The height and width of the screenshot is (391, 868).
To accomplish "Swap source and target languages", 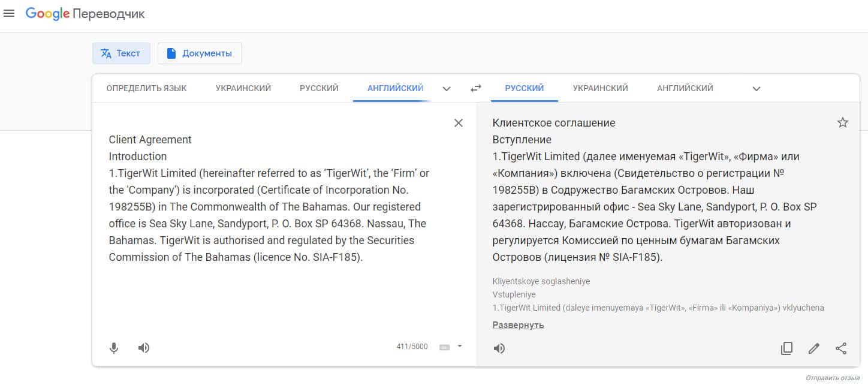I will pyautogui.click(x=475, y=88).
